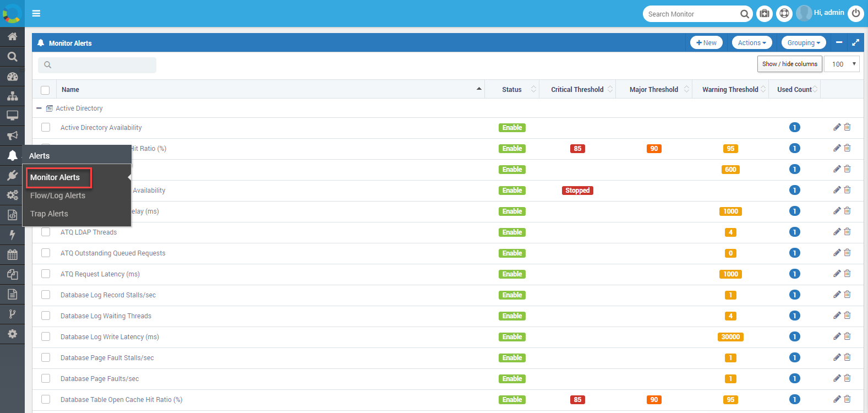Open the megaphone notifications sidebar icon
This screenshot has height=413, width=868.
(x=12, y=135)
